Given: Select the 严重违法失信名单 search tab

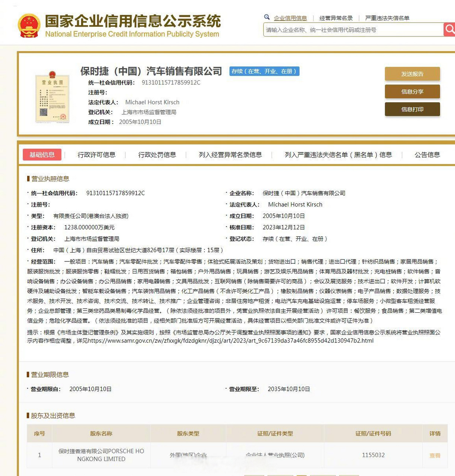Looking at the screenshot, I should [387, 18].
